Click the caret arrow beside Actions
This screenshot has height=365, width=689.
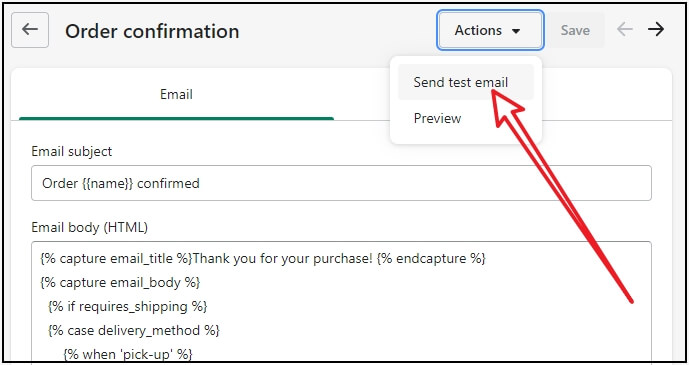coord(516,31)
